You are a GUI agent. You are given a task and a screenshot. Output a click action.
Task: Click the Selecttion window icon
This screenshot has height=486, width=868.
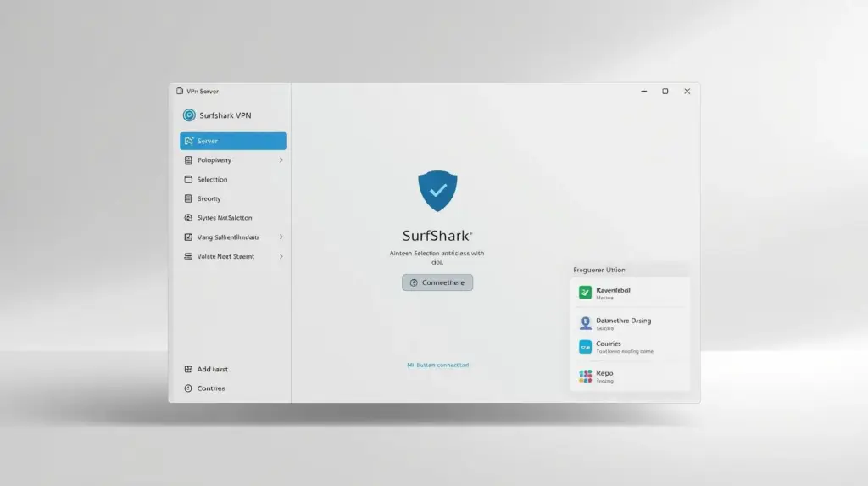click(x=188, y=180)
